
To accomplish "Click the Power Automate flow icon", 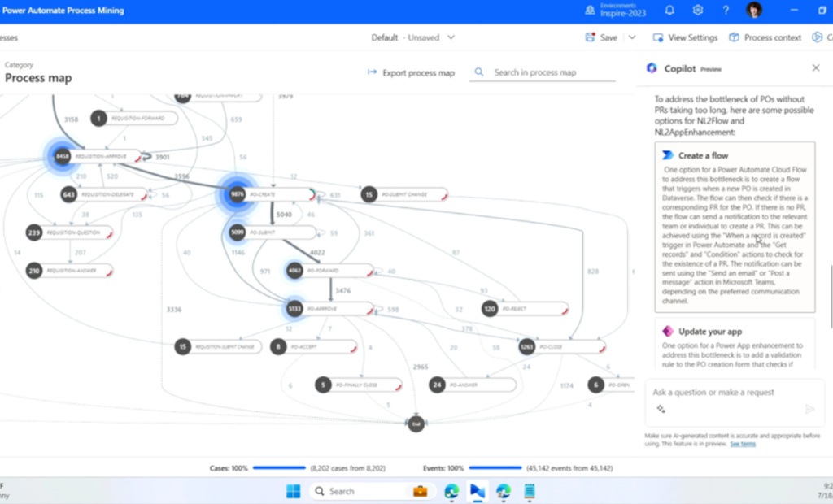I will [x=668, y=155].
